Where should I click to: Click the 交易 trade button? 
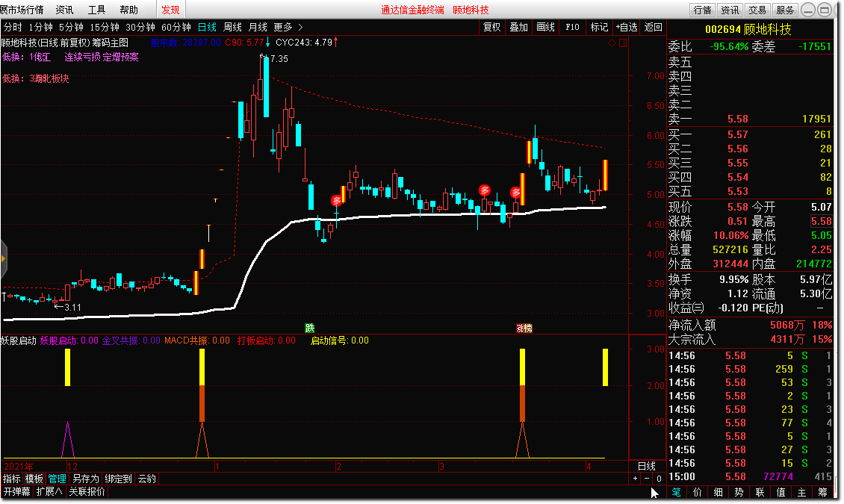click(x=757, y=10)
